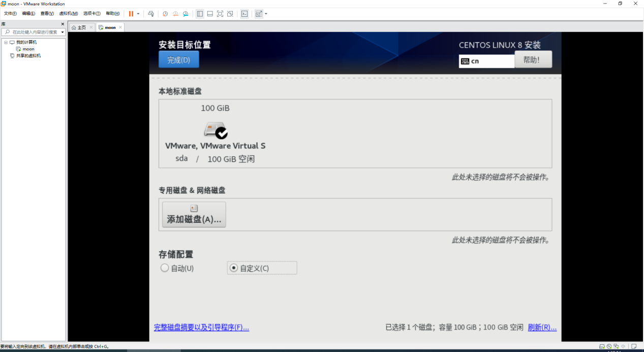Collapse the 我的计算机 tree node
644x352 pixels.
pos(6,42)
